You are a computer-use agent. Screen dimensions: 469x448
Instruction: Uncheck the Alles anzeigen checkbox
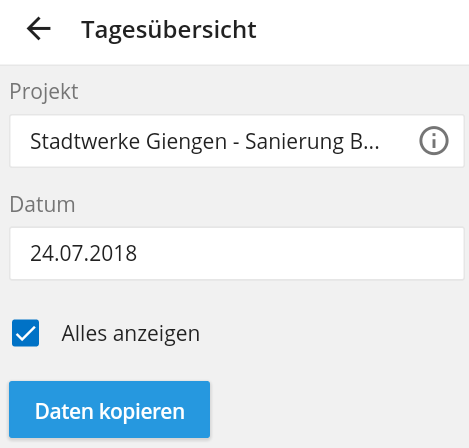(25, 333)
